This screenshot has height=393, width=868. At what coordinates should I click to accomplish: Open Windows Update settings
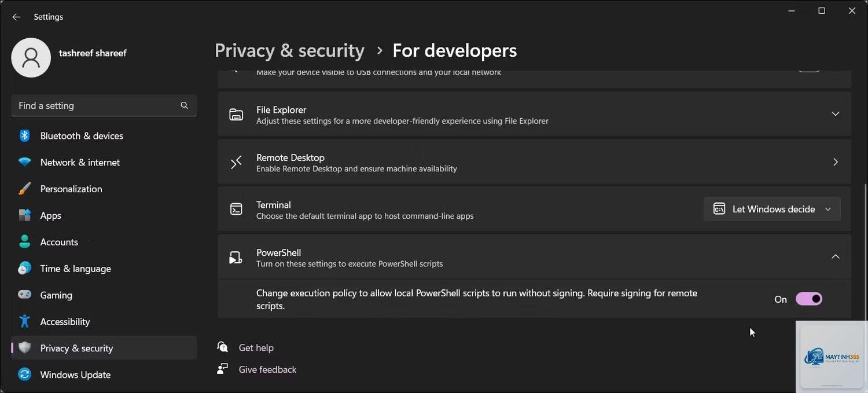[x=104, y=374]
